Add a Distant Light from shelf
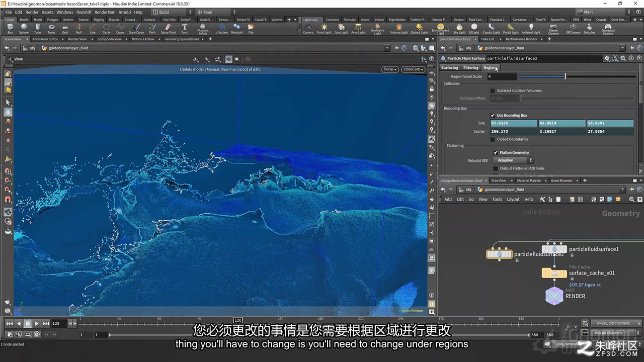 419,29
